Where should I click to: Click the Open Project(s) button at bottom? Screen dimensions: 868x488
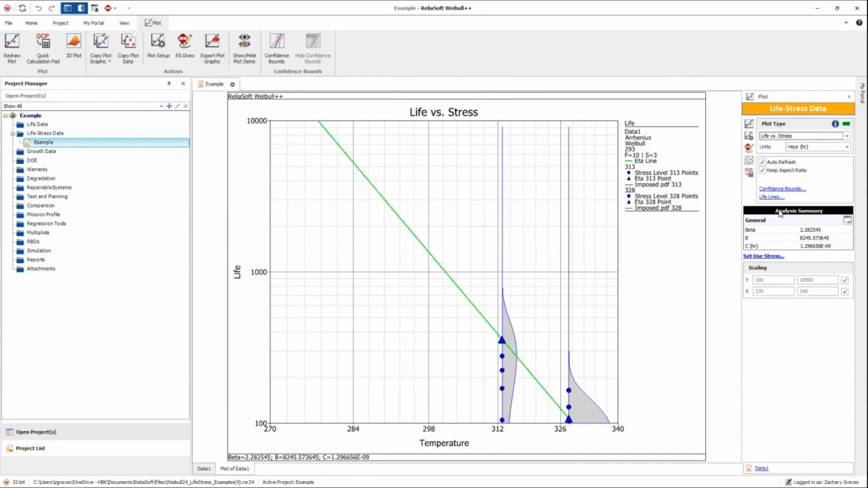click(95, 432)
